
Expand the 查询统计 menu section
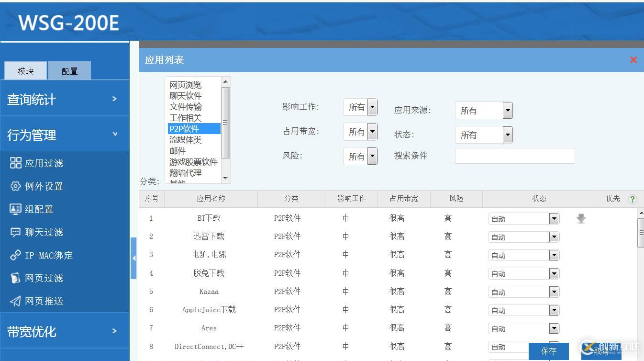click(65, 99)
